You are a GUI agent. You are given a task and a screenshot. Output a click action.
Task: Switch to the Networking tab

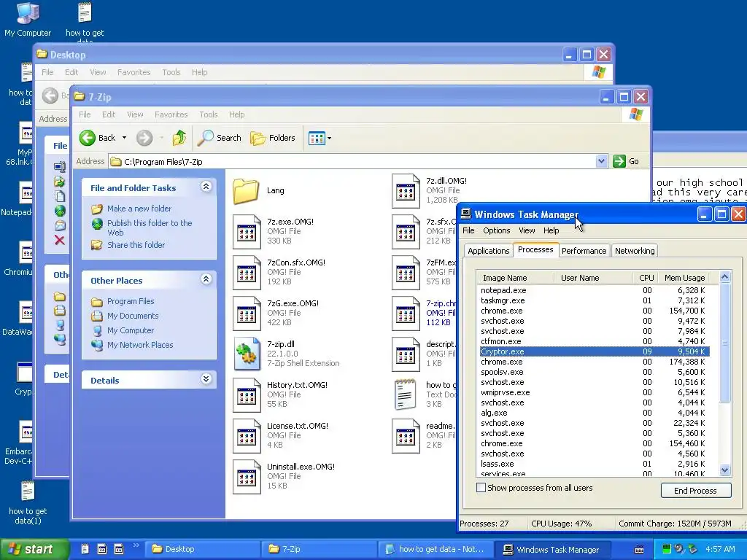click(635, 251)
